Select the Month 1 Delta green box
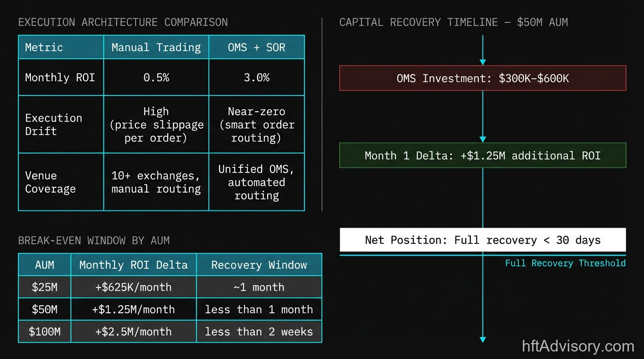Viewport: 644px width, 359px height. 483,155
